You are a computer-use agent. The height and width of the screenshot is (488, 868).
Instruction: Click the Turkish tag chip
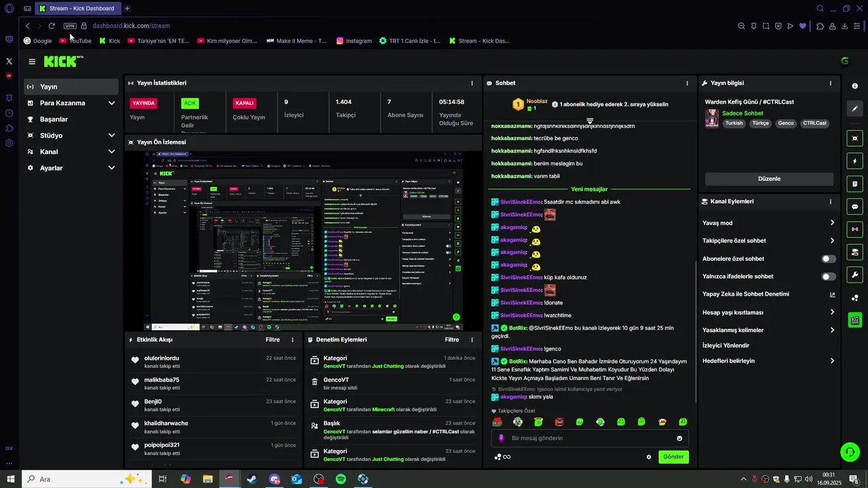(734, 123)
